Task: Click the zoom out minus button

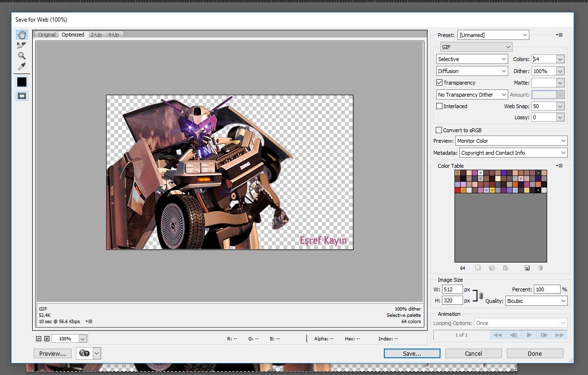Action: click(x=39, y=338)
